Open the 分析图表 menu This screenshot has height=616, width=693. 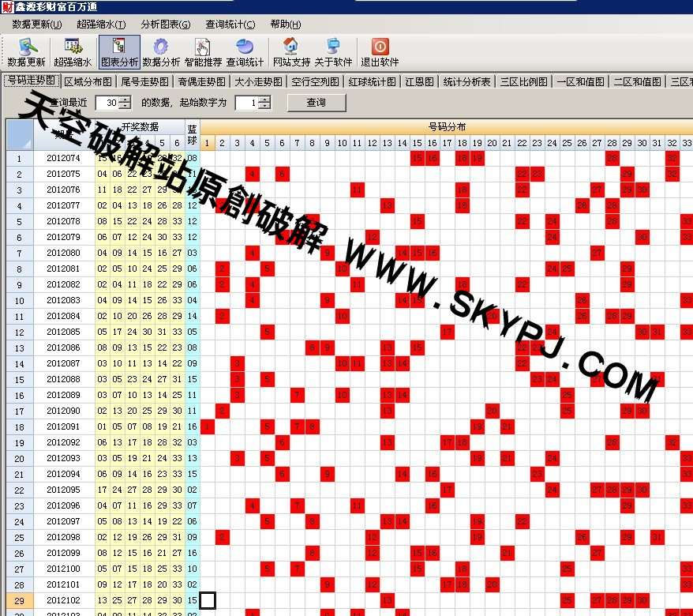[165, 24]
